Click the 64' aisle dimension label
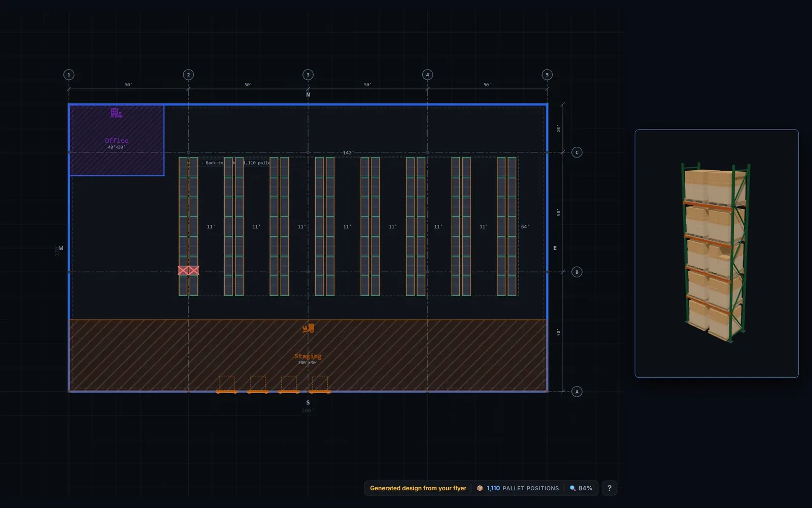Viewport: 812px width, 508px height. (525, 227)
